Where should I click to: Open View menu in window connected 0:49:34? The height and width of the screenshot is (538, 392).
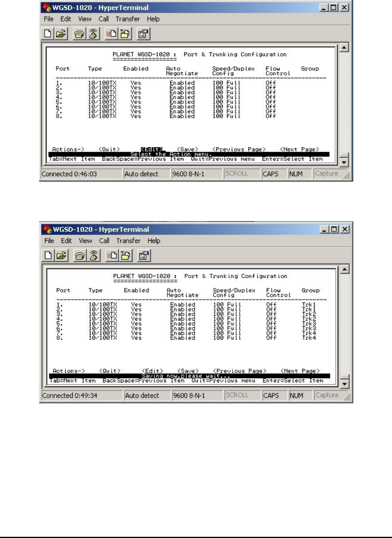pyautogui.click(x=85, y=241)
